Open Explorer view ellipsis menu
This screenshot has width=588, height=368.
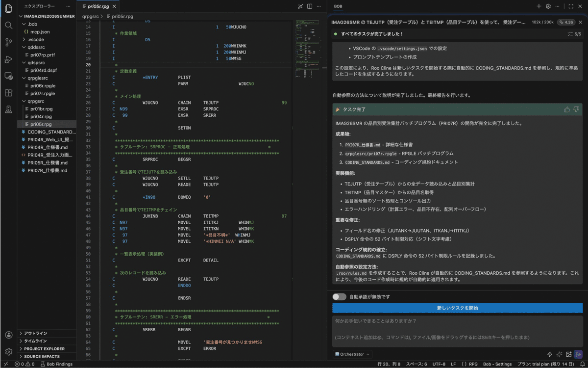pos(69,6)
